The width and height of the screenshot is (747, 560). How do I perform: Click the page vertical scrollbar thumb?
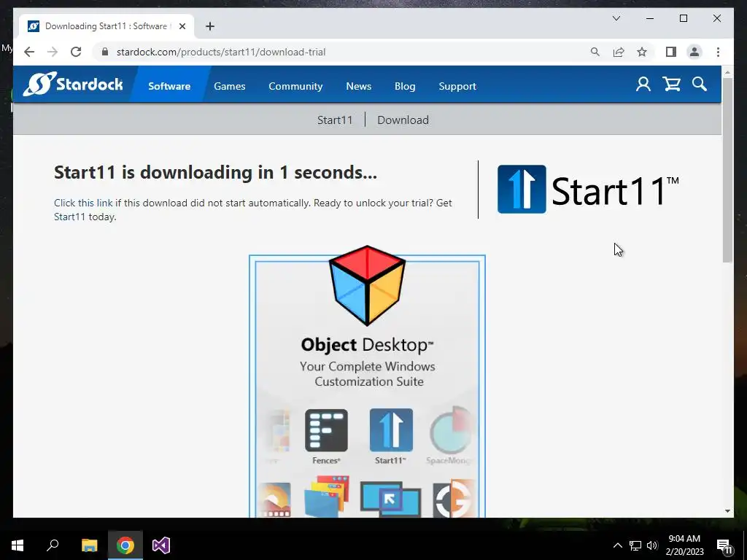pyautogui.click(x=727, y=169)
